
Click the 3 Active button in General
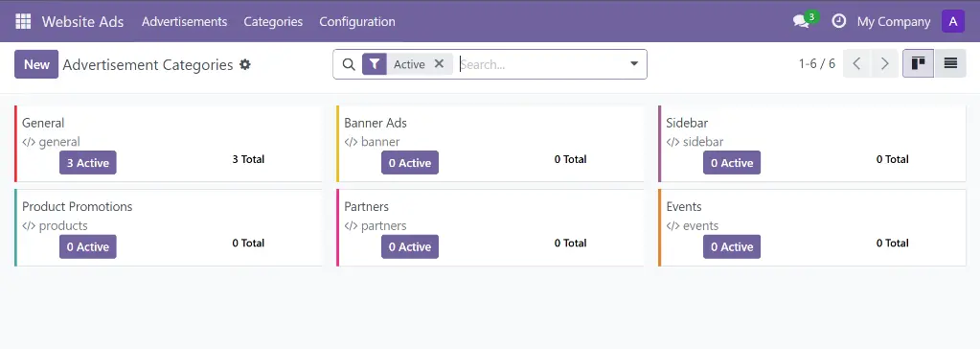click(88, 163)
